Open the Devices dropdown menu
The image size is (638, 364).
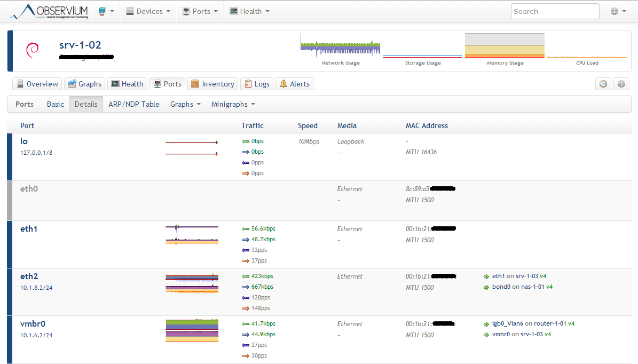click(x=148, y=11)
